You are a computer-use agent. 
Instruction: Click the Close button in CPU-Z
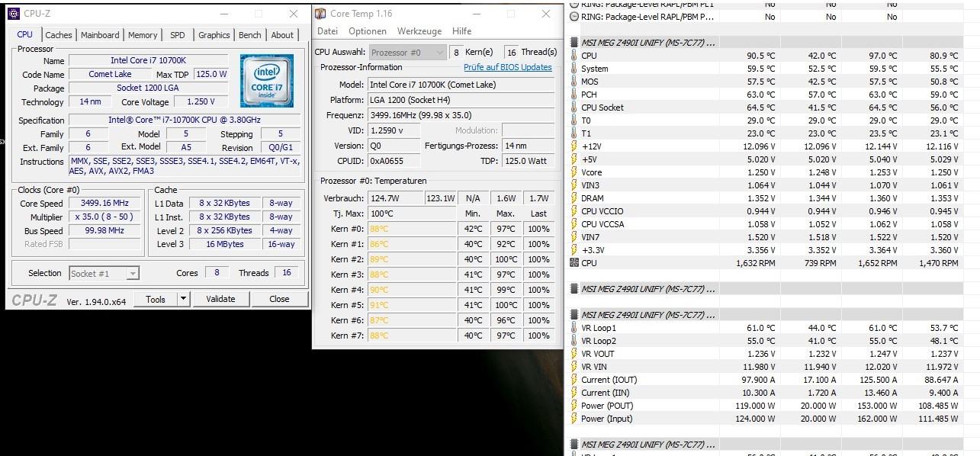point(279,299)
